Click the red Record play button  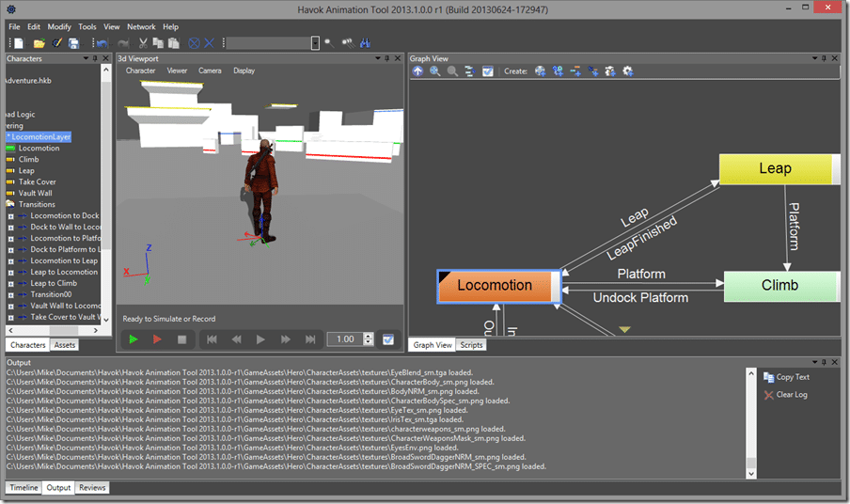[157, 339]
